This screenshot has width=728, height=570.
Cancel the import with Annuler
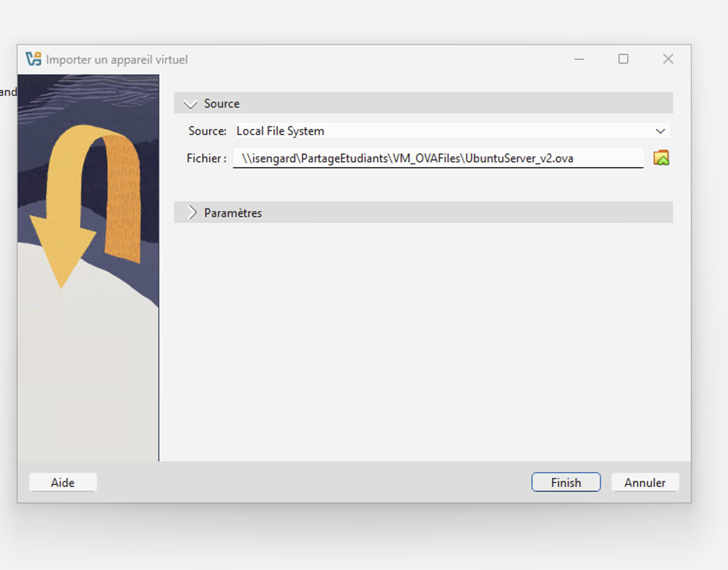tap(644, 482)
